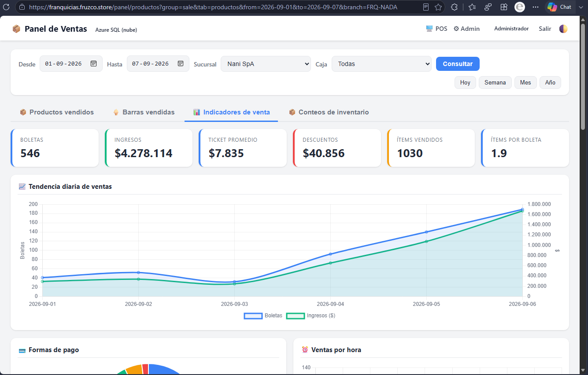Viewport: 588px width, 375px height.
Task: Click the Tendencia diaria de ventas heading
Action: pos(70,187)
